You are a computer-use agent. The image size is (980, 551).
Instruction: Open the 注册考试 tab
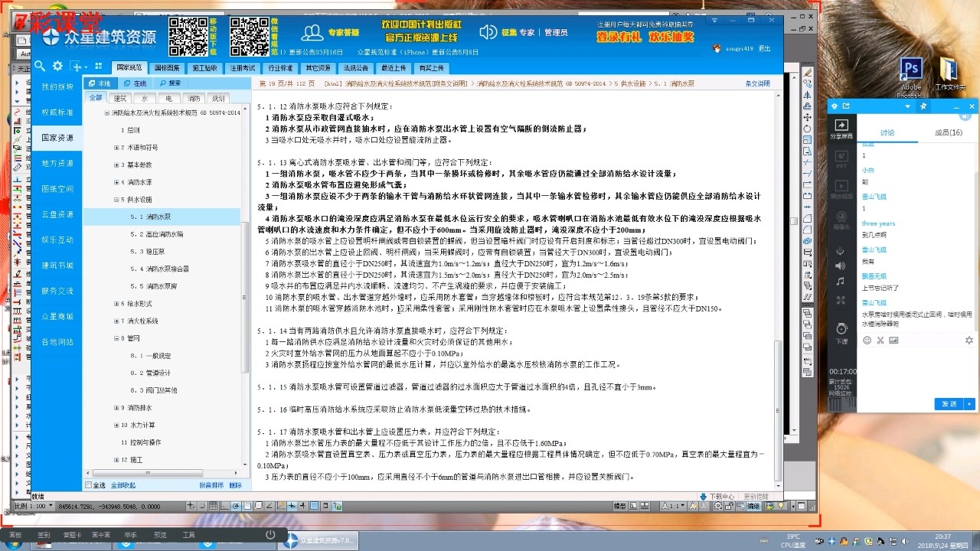243,67
